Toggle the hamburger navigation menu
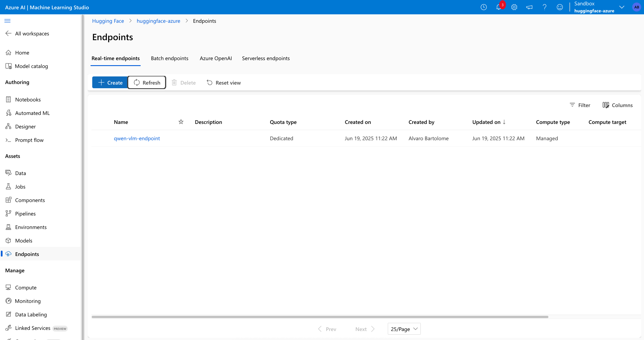 (8, 21)
